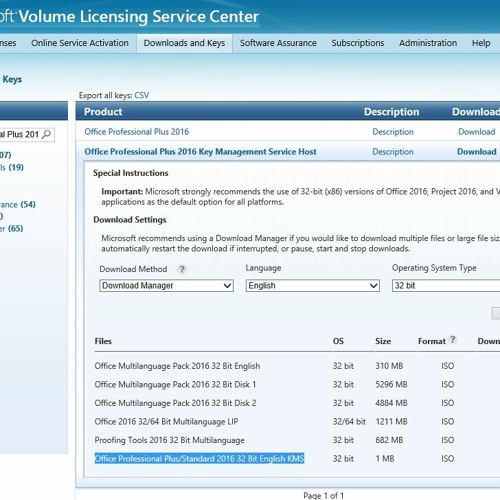
Task: Select Office Multilanguage Pack 2016 32 Bit English row
Action: [x=177, y=366]
